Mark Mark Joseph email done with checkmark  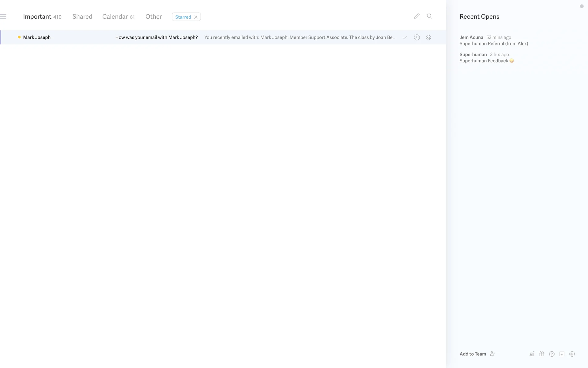pyautogui.click(x=405, y=37)
